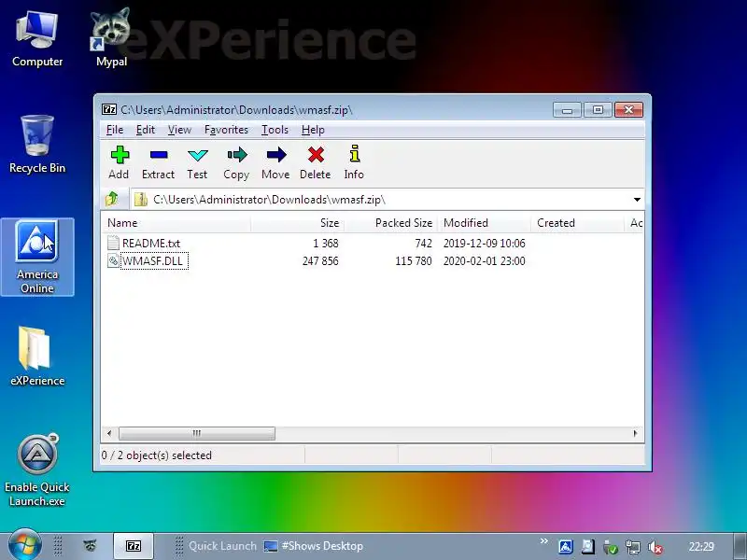Click README.txt size value 1 368
This screenshot has height=560, width=747.
pos(325,244)
